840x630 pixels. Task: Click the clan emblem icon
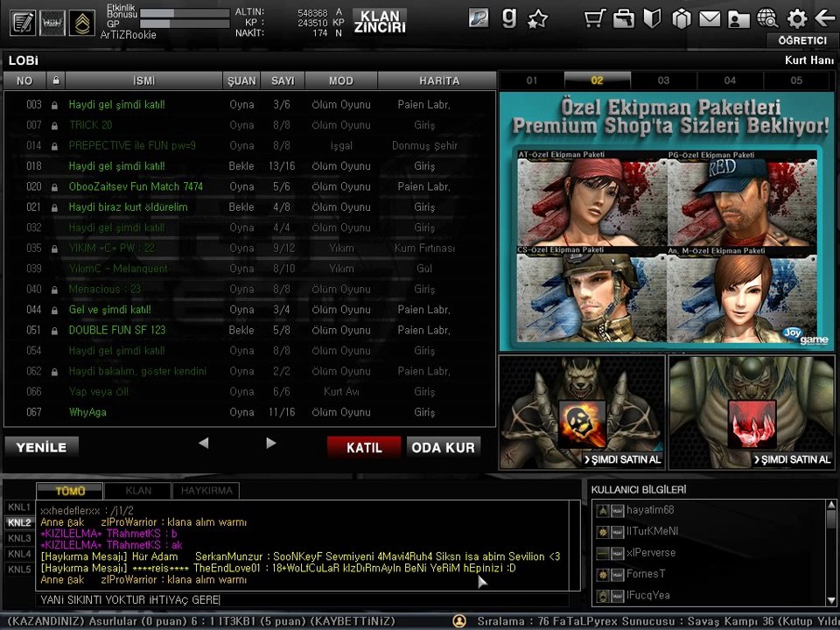pyautogui.click(x=52, y=23)
